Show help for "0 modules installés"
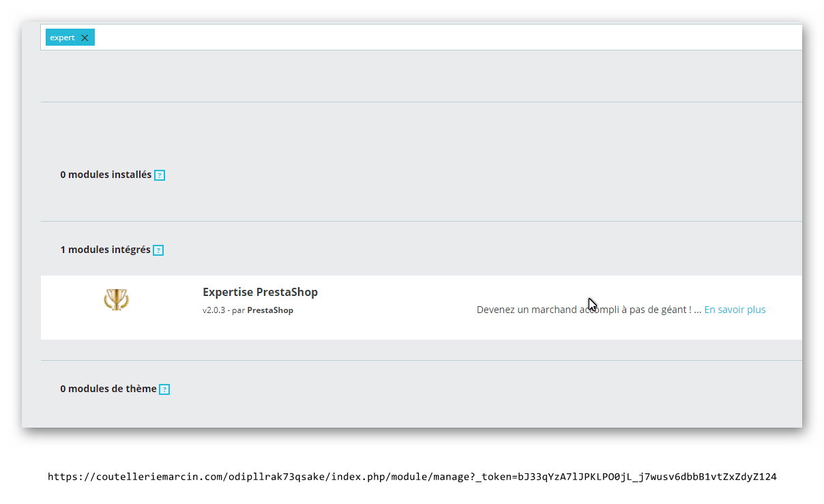Screen dimensions: 824x504 [160, 175]
